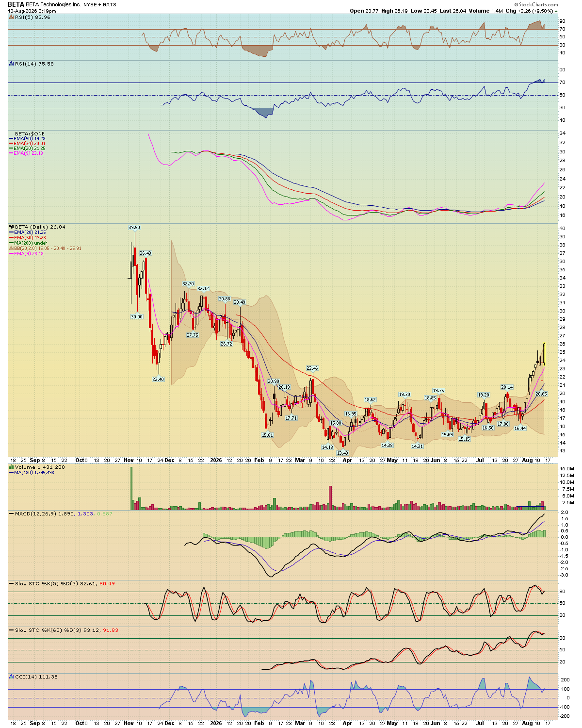The image size is (582, 728).
Task: Click the Slow STO %K(60) legend icon
Action: click(12, 630)
